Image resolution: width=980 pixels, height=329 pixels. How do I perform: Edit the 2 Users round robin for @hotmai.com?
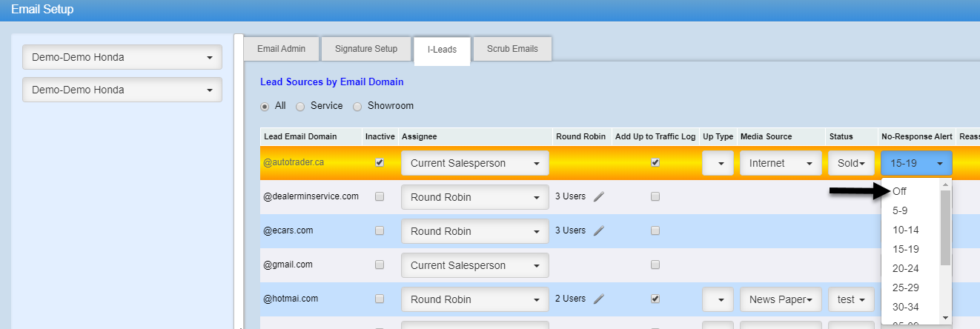(599, 299)
